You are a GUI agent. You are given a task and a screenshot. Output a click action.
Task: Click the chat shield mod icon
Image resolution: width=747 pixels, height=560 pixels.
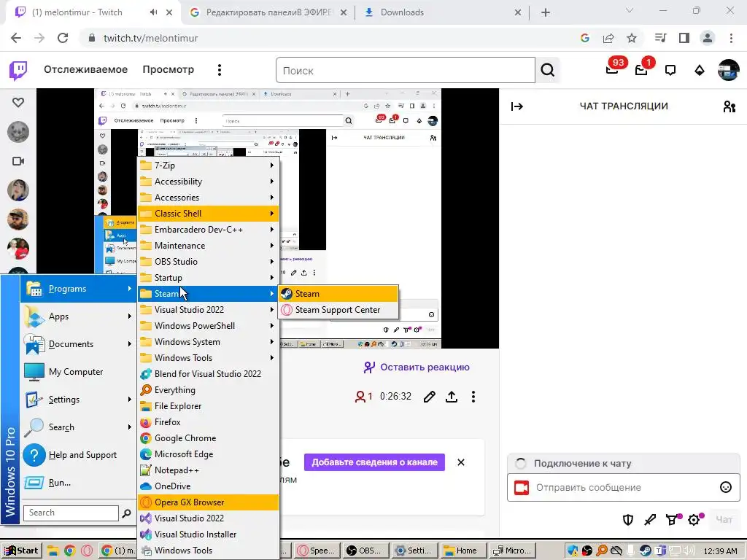628,519
